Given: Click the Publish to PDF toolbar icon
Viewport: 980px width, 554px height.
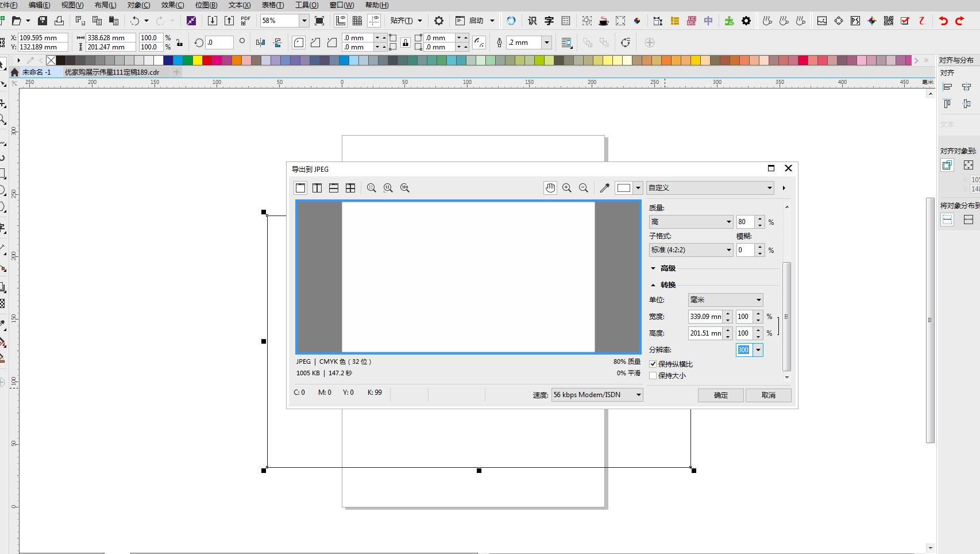Looking at the screenshot, I should (246, 21).
